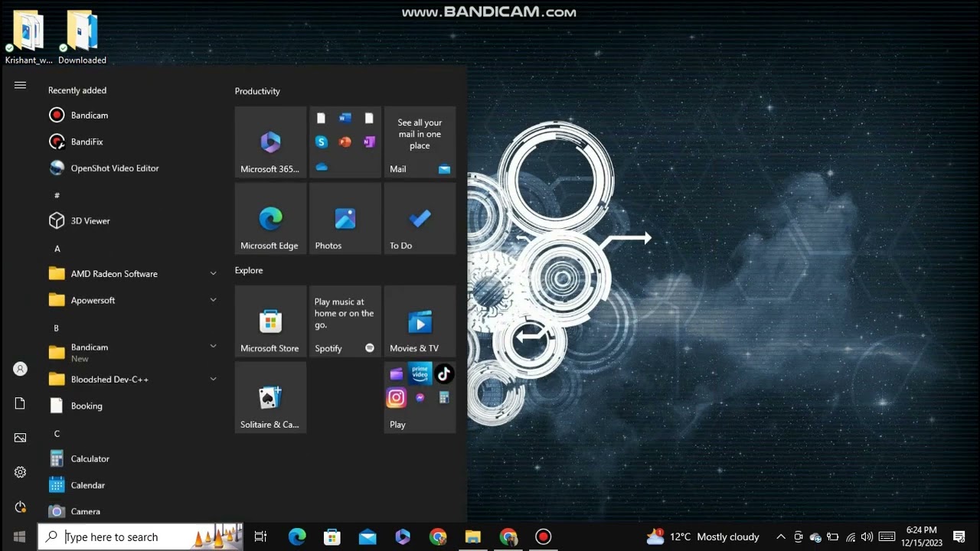Open the Play folder tile
The width and height of the screenshot is (980, 551).
coord(420,398)
